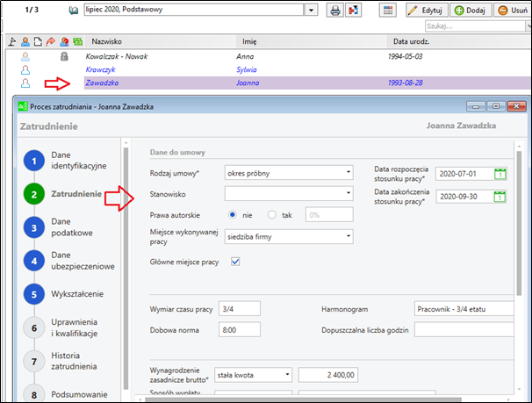Go to step 3 Dane podatkowe
This screenshot has width=532, height=403.
click(34, 227)
